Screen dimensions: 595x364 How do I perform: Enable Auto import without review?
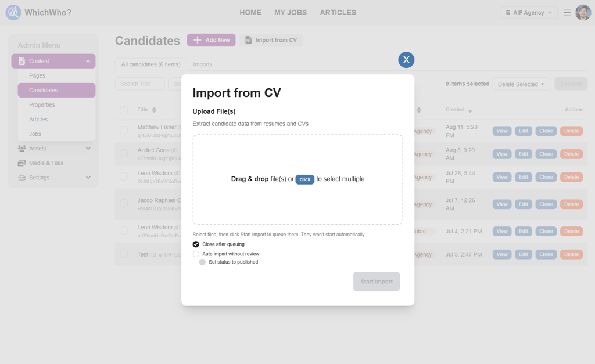[x=196, y=254]
